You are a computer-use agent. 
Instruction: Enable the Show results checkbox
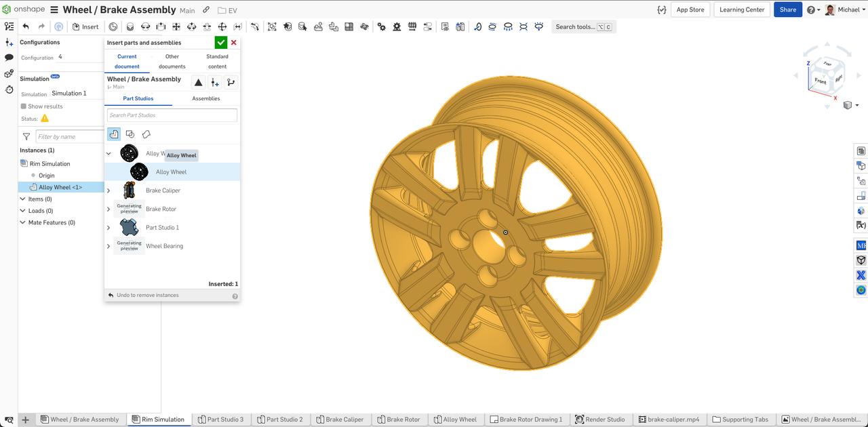coord(24,106)
